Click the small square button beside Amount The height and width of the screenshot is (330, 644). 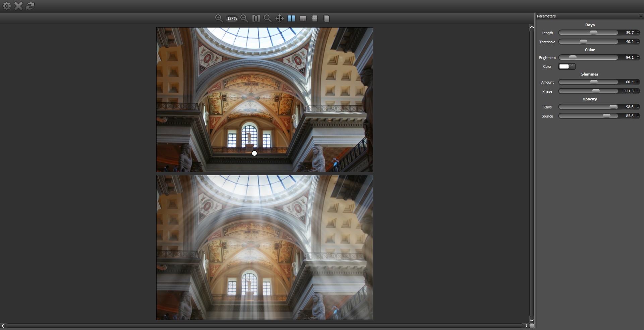coord(638,82)
